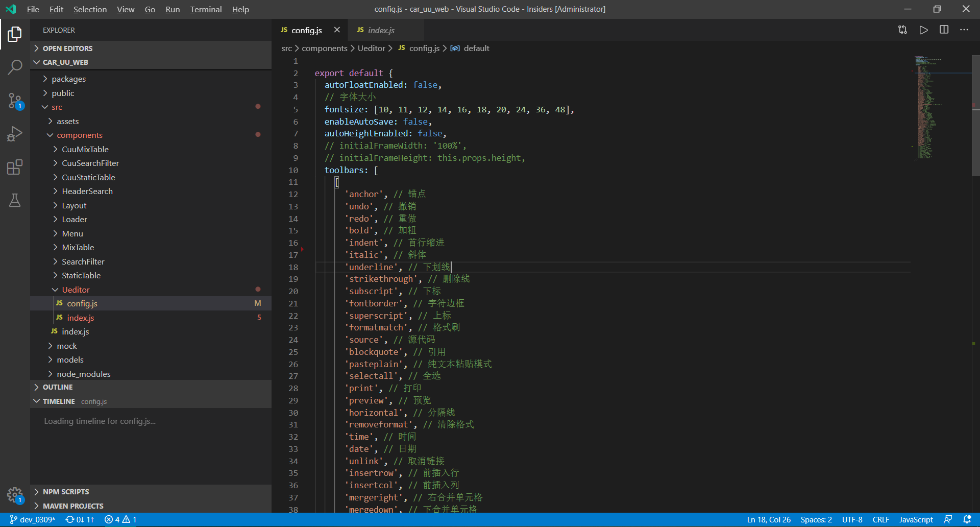Open the Source Control view
The width and height of the screenshot is (980, 527).
point(15,101)
